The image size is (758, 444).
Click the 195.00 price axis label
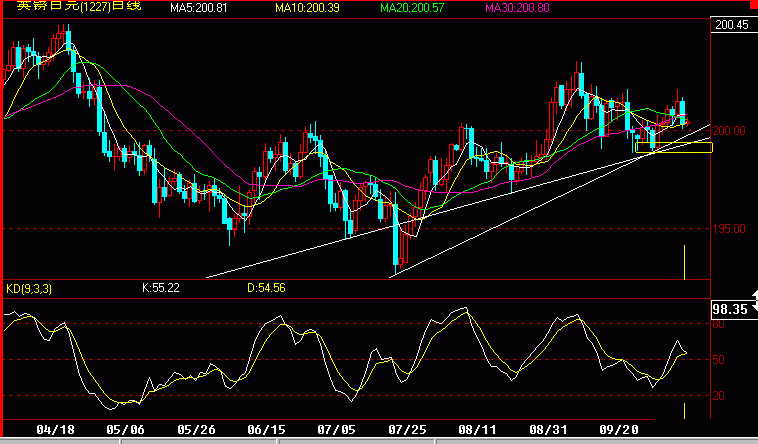[729, 229]
